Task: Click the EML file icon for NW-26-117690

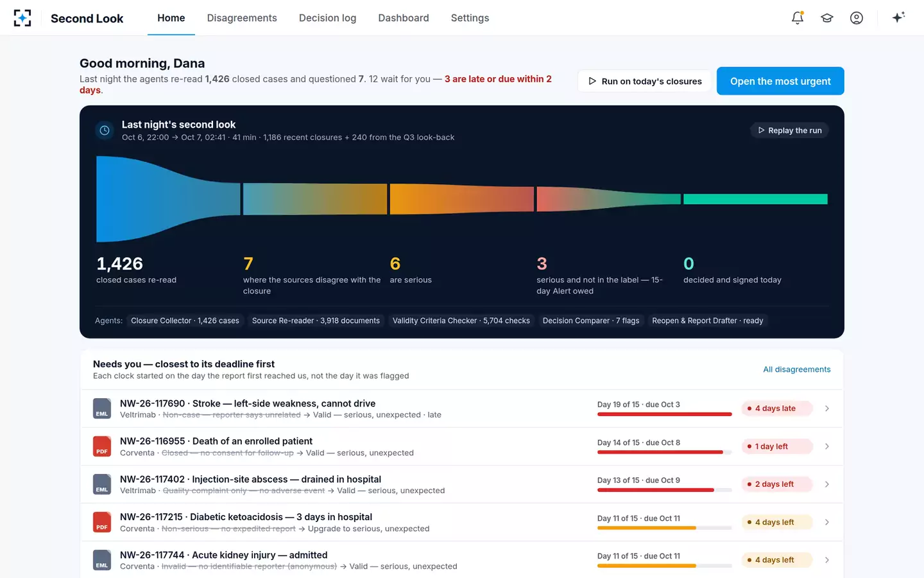Action: (102, 408)
